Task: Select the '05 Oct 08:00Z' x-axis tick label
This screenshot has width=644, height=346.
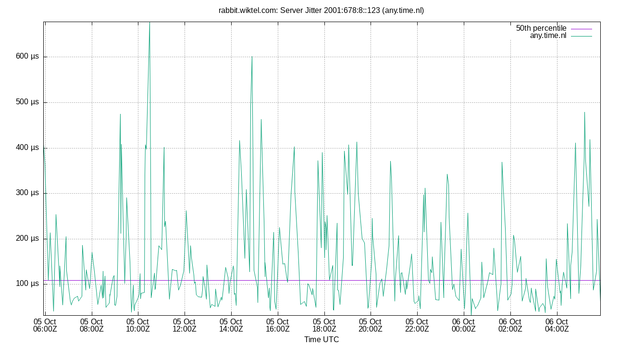Action: coord(91,325)
